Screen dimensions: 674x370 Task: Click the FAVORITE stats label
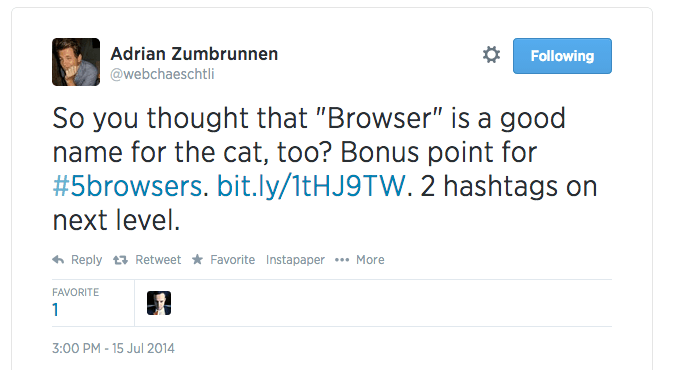click(x=76, y=292)
